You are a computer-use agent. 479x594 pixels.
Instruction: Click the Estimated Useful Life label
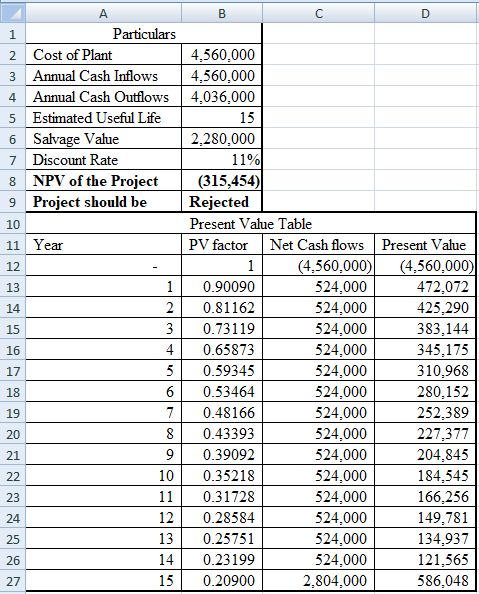point(103,118)
